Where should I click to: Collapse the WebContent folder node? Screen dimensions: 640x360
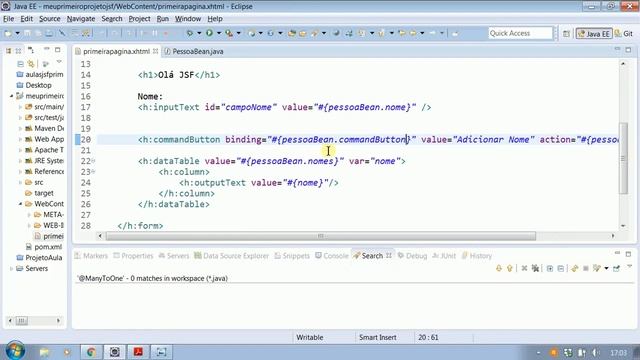pos(20,204)
